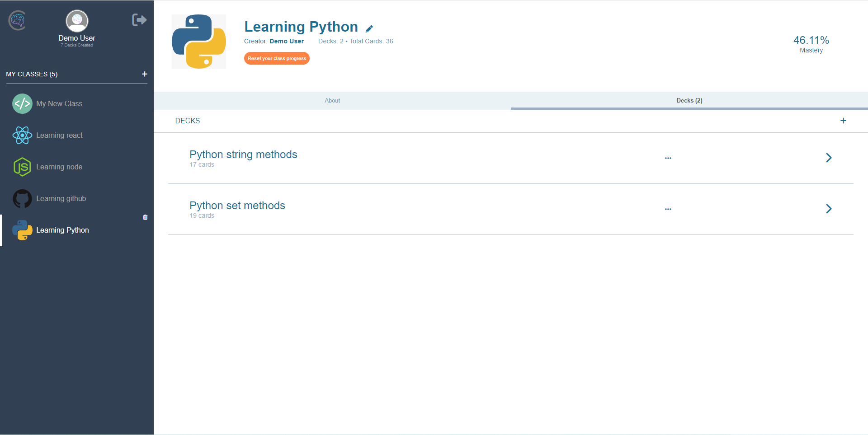
Task: Open the Demo User profile avatar
Action: coord(76,20)
